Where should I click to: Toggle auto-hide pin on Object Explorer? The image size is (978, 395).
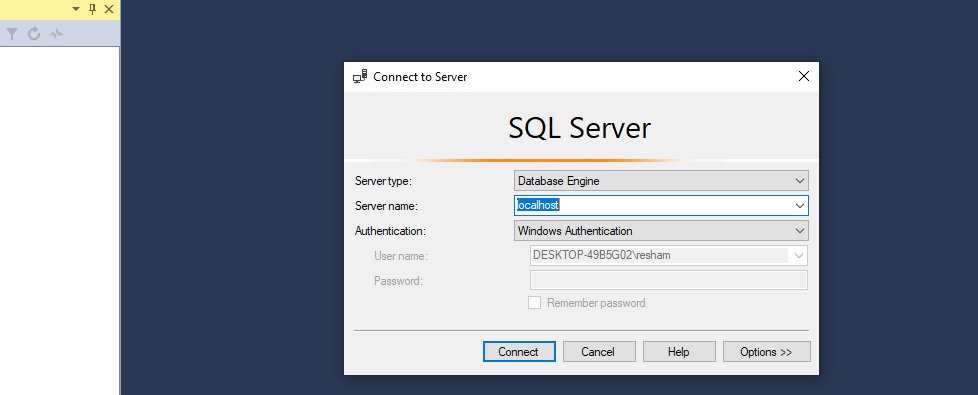click(x=92, y=9)
